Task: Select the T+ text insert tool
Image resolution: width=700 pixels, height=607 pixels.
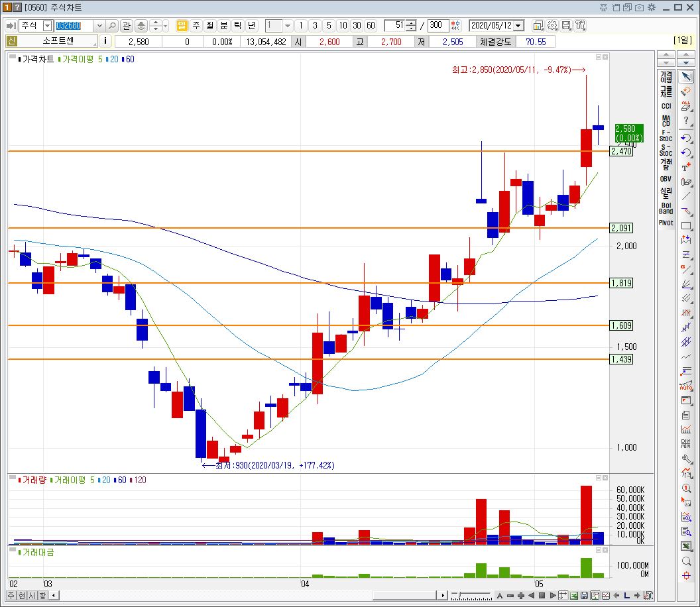Action: tap(687, 167)
